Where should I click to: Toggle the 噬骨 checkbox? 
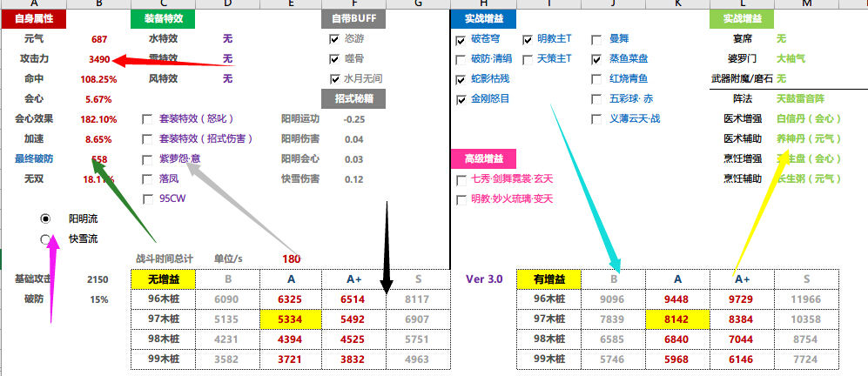click(x=334, y=59)
